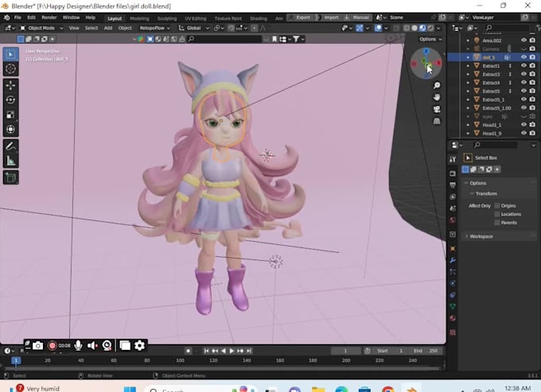
Task: Select the Annotate tool
Action: pos(10,146)
